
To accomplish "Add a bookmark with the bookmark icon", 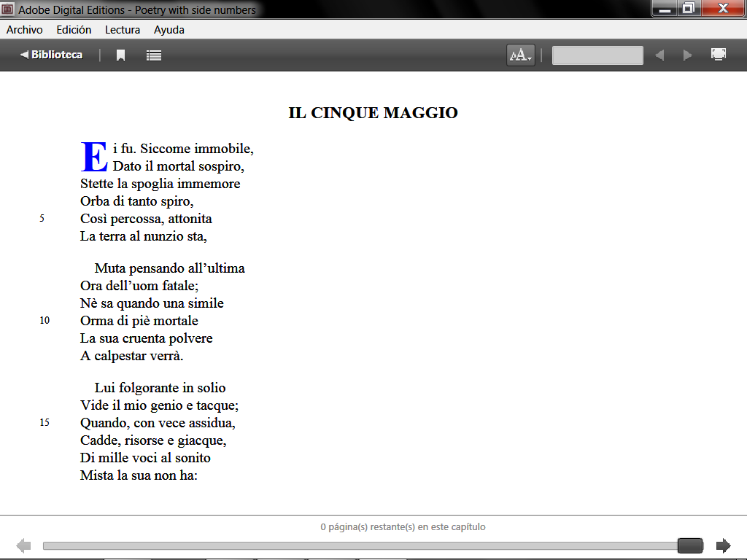I will click(120, 55).
